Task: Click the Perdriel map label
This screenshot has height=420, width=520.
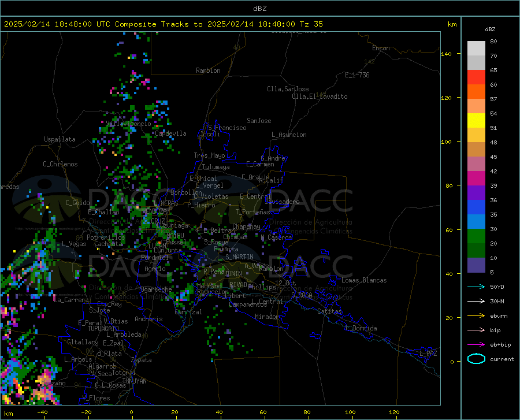Action: [155, 258]
